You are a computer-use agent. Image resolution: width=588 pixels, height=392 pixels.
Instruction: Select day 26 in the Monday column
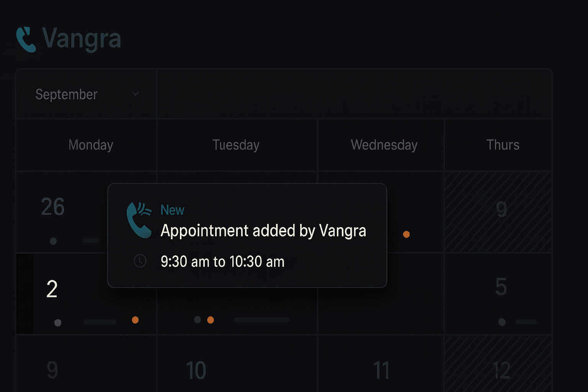tap(53, 207)
